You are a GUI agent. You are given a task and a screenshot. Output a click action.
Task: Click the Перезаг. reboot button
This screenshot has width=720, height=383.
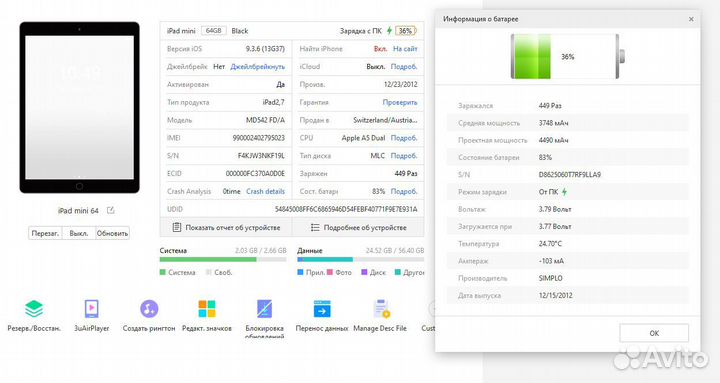(45, 233)
